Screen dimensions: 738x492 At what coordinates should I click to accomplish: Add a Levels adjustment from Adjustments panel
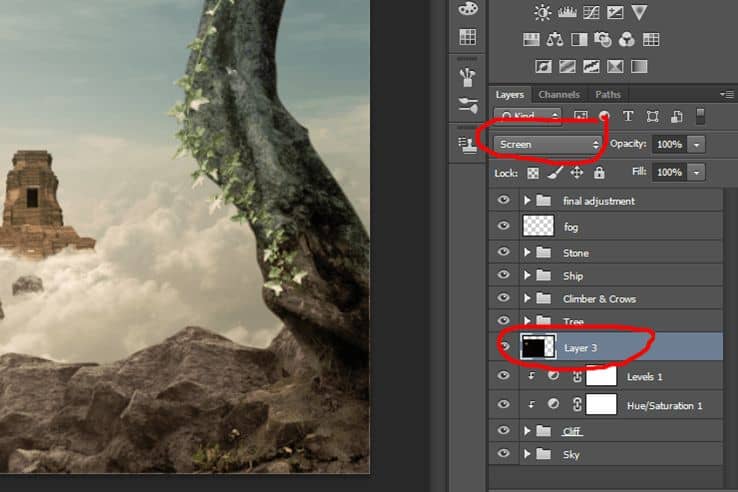click(567, 12)
